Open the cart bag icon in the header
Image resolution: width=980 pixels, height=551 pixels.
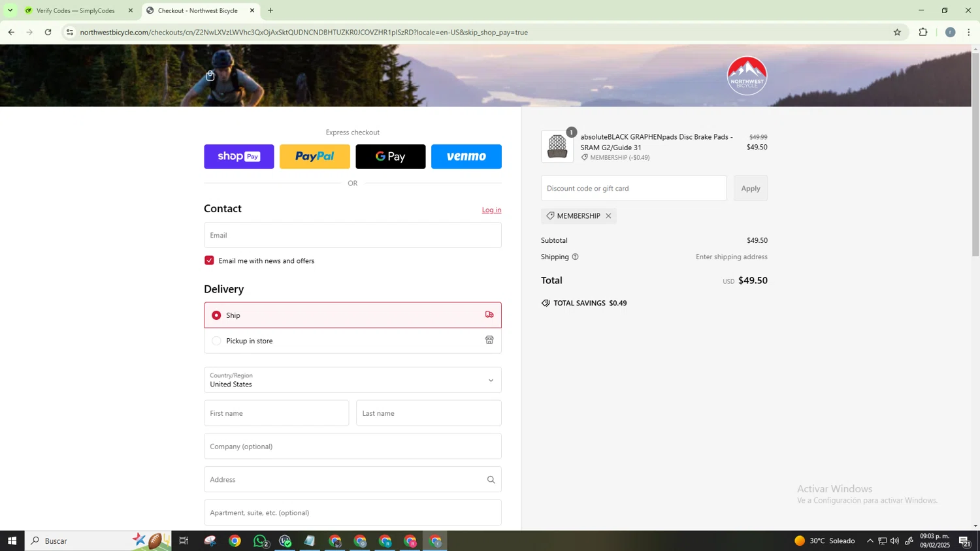click(210, 76)
